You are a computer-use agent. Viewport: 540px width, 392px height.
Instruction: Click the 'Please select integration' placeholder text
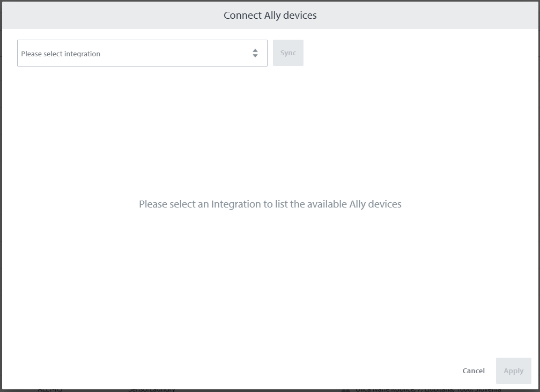(x=61, y=54)
